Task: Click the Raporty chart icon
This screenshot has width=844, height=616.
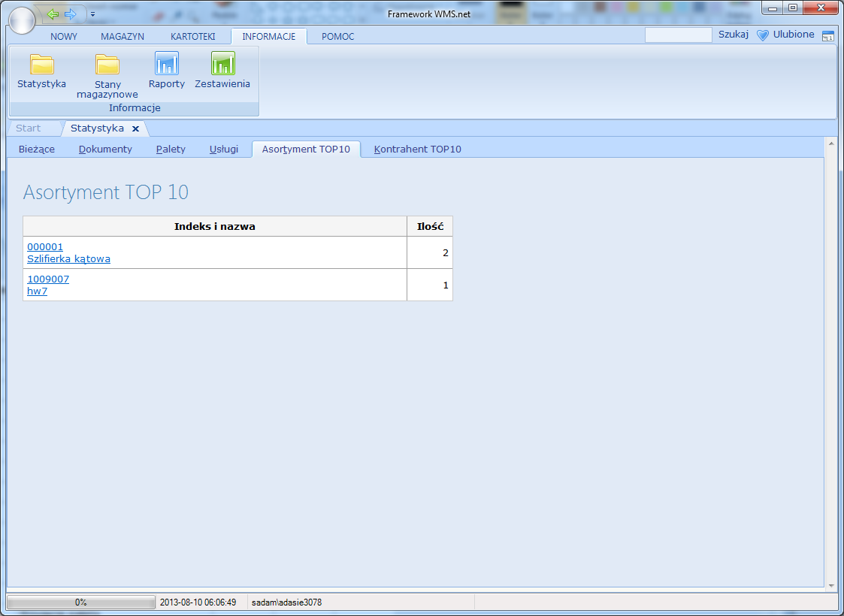Action: coord(166,64)
